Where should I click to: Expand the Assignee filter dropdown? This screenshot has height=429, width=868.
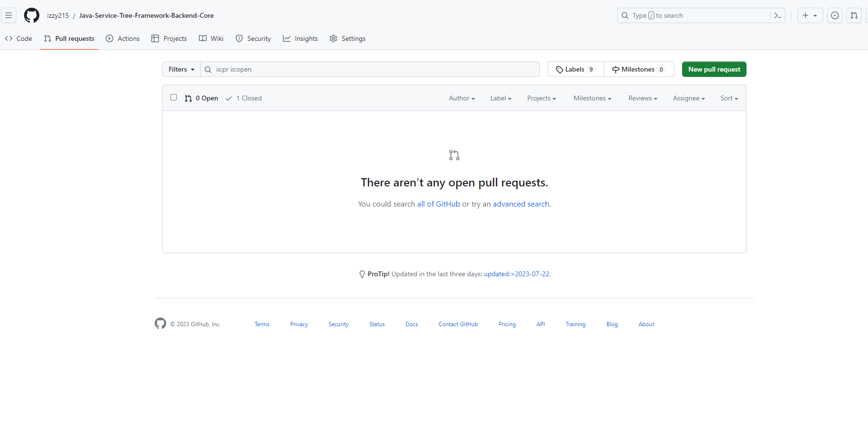click(x=689, y=98)
